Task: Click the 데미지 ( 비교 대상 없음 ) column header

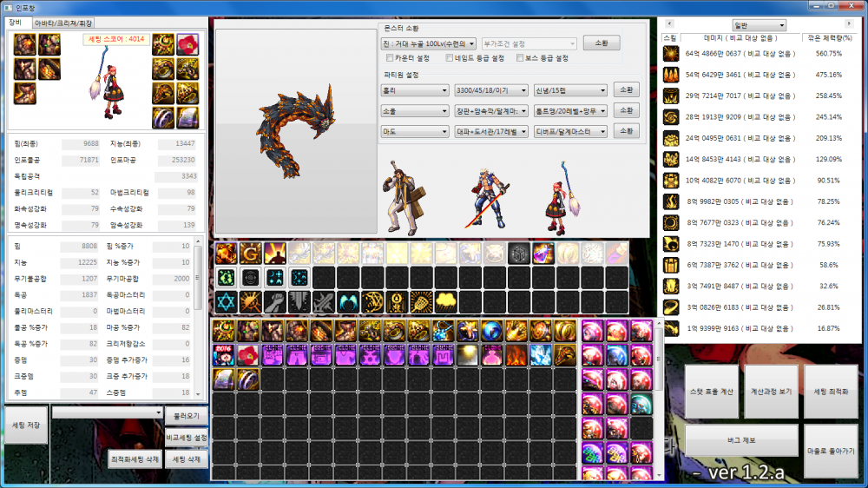Action: click(740, 38)
